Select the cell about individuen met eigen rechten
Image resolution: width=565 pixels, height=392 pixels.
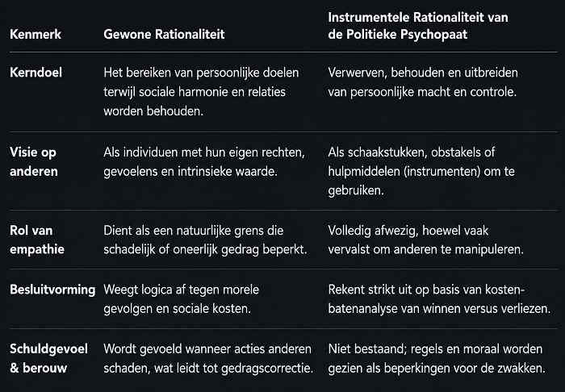click(x=204, y=161)
